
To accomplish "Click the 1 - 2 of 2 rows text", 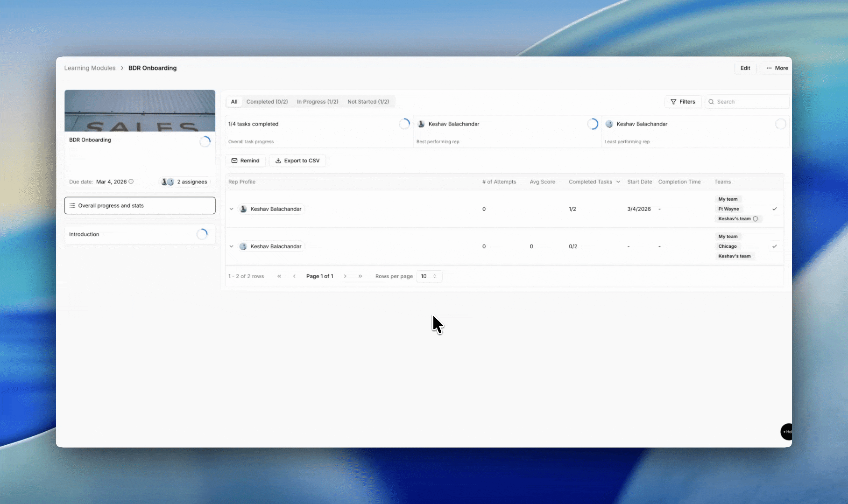I will pyautogui.click(x=246, y=276).
